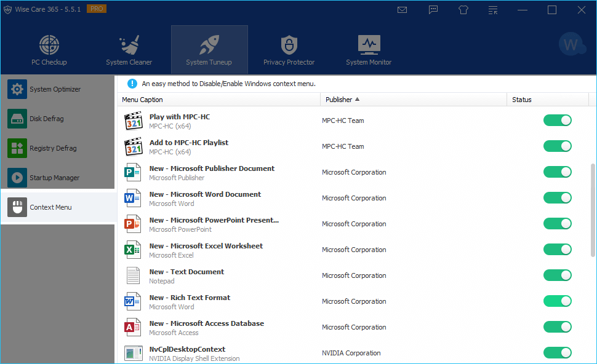The image size is (597, 364).
Task: Select New - Microsoft Access Database caption
Action: [206, 323]
